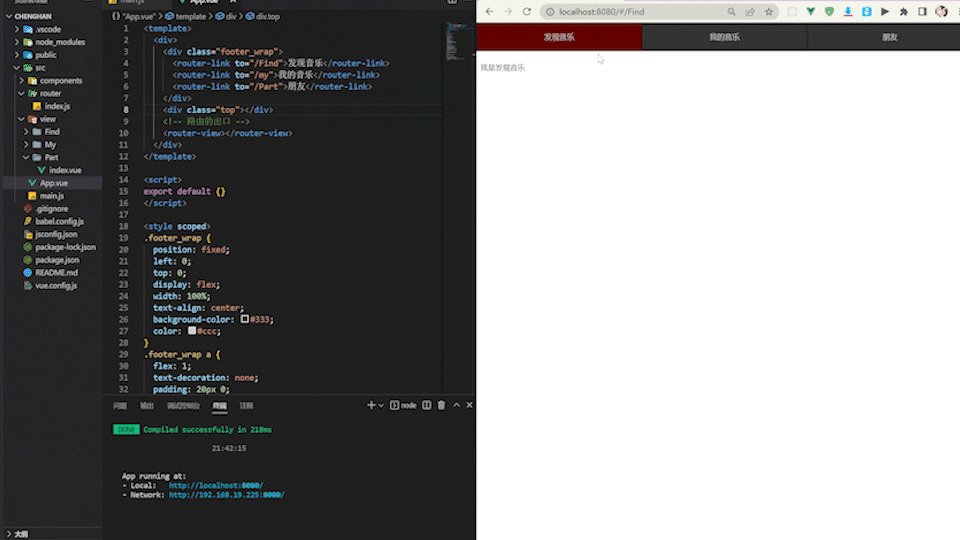Split the terminal panel
This screenshot has width=960, height=540.
pos(427,405)
